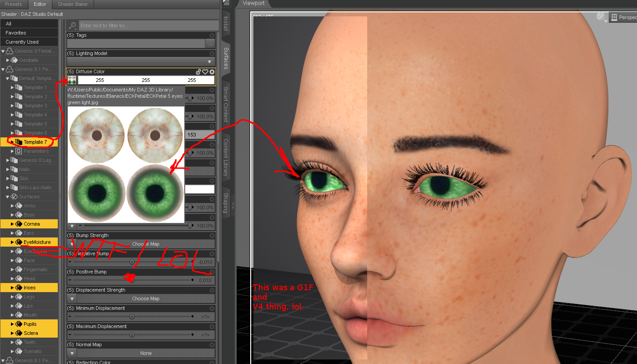Viewport: 637px width, 364px height.
Task: Click the Head surface icon
Action: pos(19,278)
